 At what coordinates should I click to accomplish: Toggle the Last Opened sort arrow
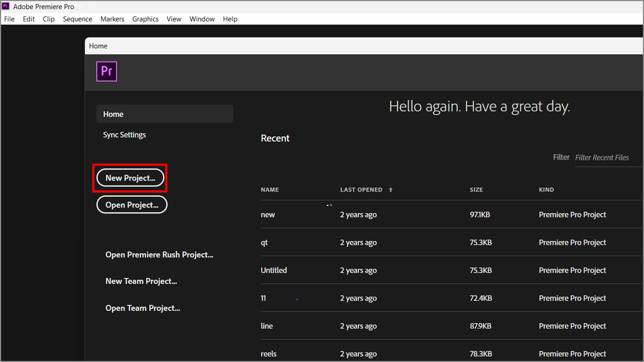(x=391, y=190)
